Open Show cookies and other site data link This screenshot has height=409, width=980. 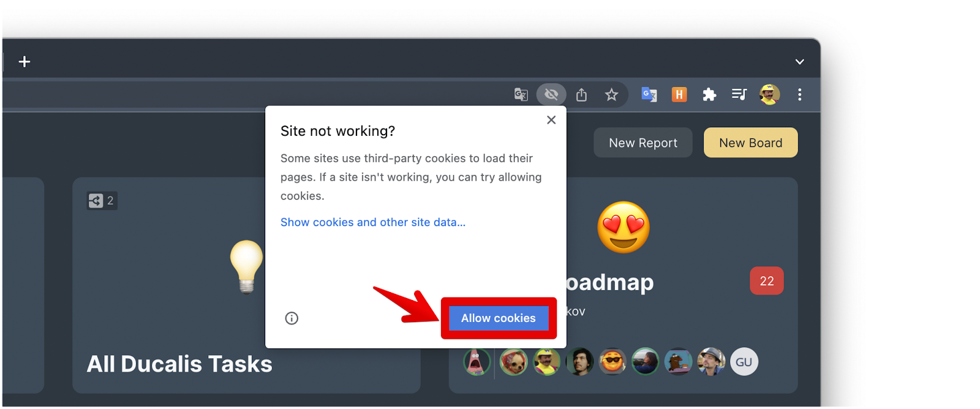click(x=373, y=222)
